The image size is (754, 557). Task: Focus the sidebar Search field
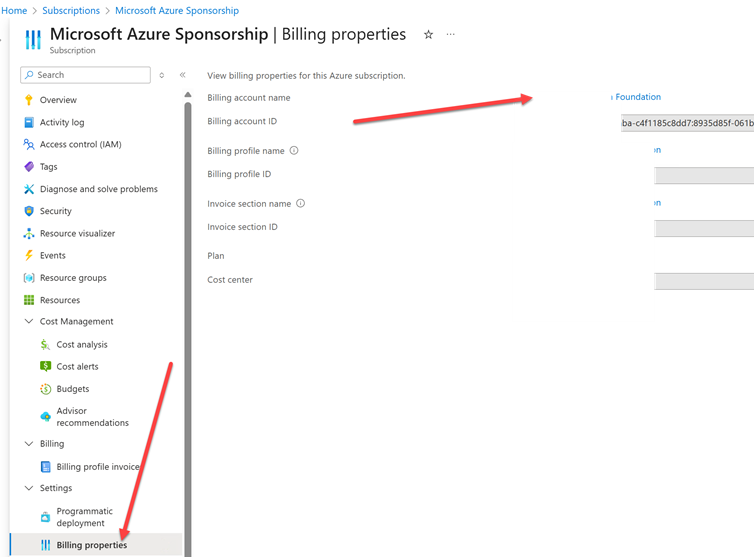pos(86,75)
